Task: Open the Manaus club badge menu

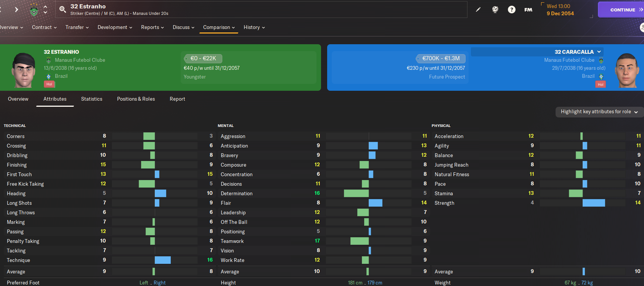Action: click(34, 10)
